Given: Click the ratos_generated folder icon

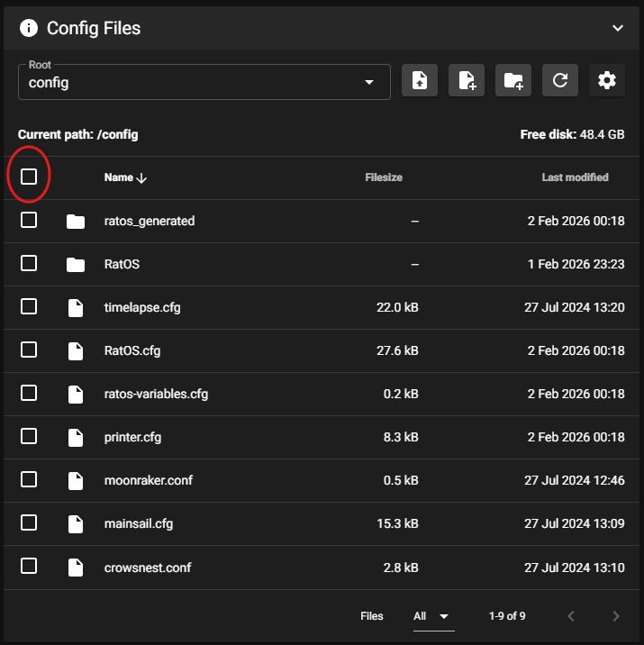Looking at the screenshot, I should tap(76, 222).
